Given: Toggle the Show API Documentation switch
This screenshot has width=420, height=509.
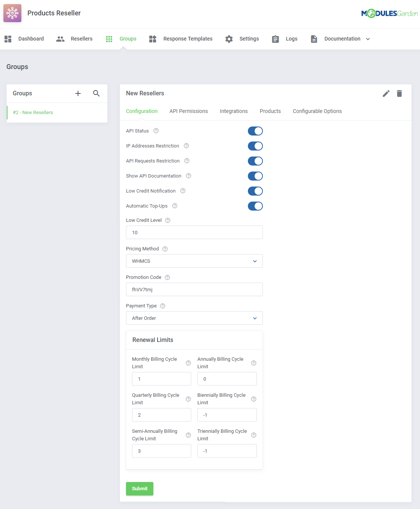Looking at the screenshot, I should coord(255,176).
